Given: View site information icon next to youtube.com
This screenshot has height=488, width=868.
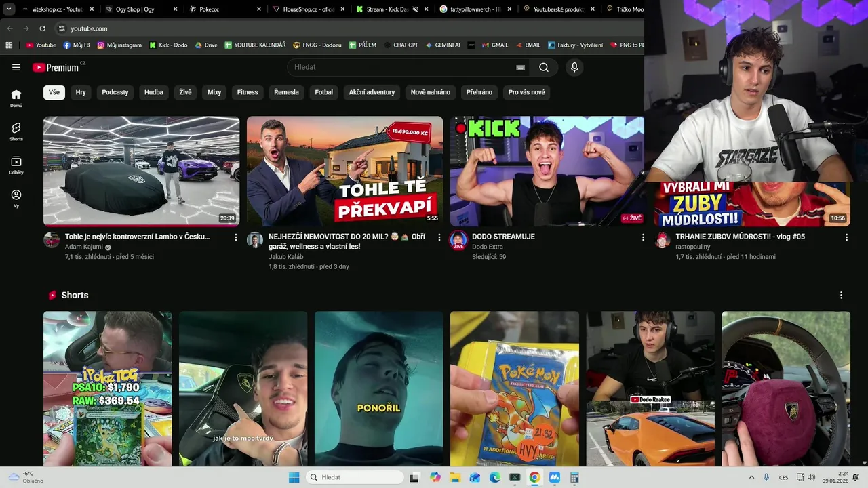Looking at the screenshot, I should pyautogui.click(x=62, y=28).
